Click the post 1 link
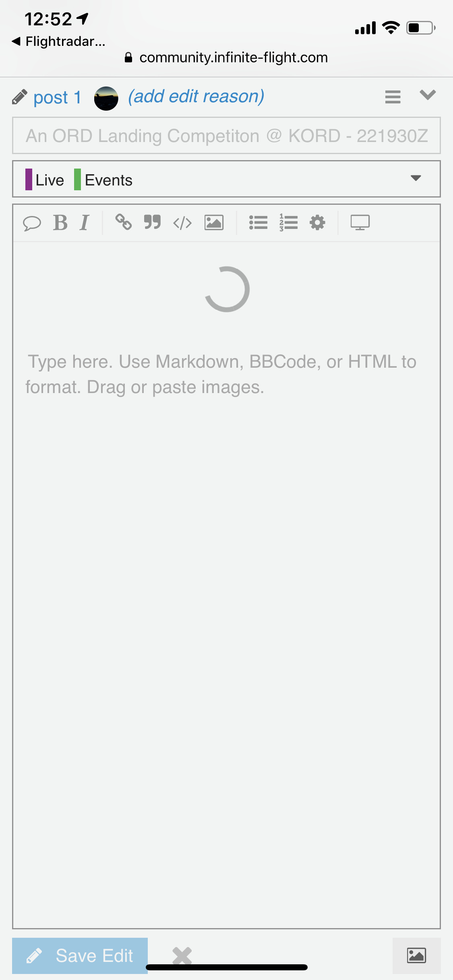The height and width of the screenshot is (980, 453). tap(57, 98)
